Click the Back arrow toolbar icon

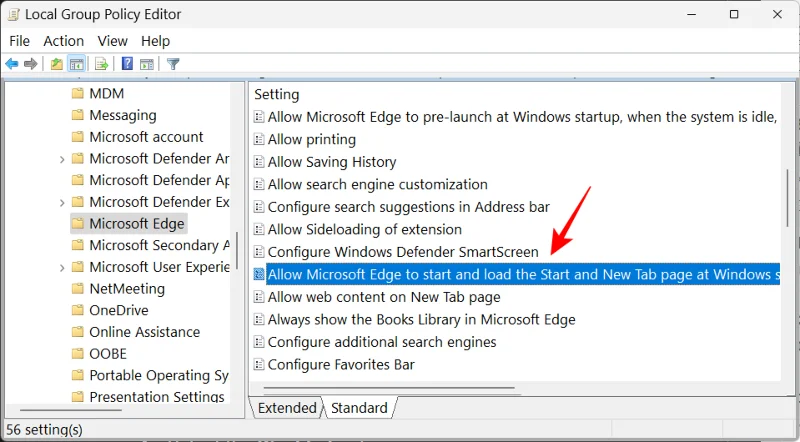[12, 64]
